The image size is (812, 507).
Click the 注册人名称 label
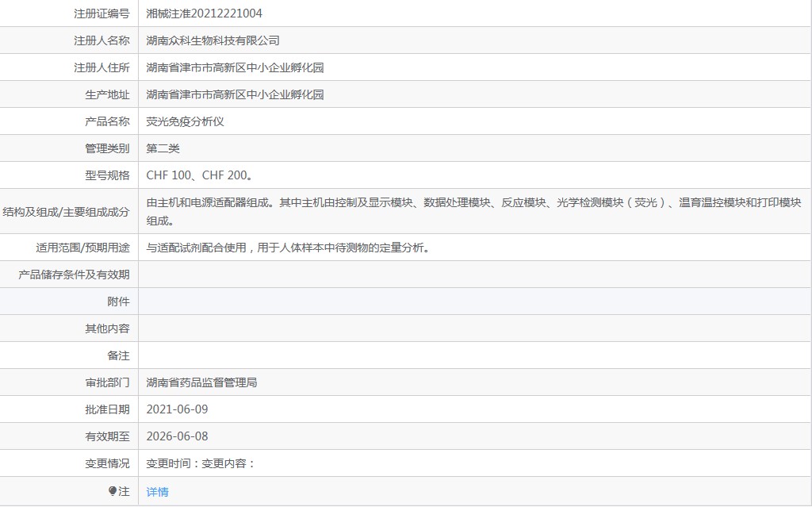pyautogui.click(x=101, y=40)
